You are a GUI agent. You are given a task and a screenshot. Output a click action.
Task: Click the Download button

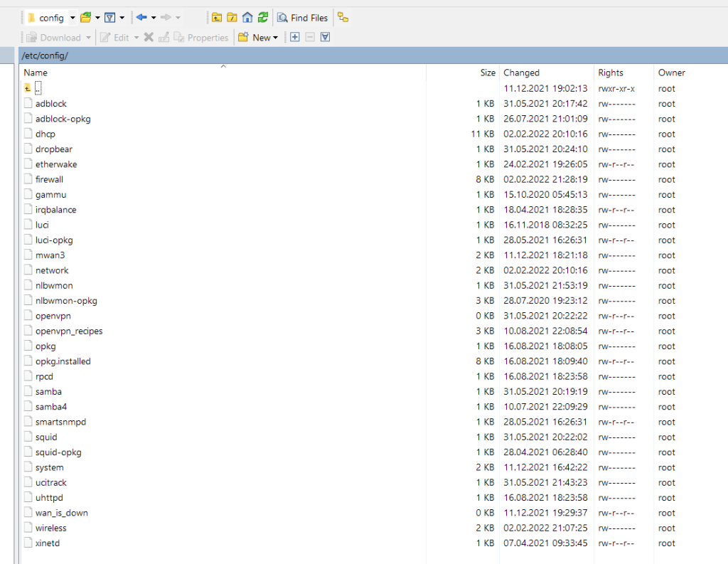[53, 38]
